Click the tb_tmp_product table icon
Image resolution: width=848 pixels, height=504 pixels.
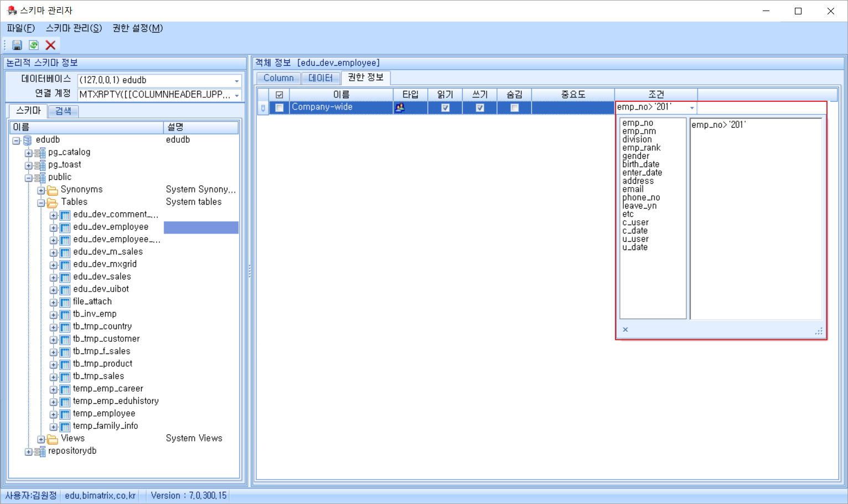point(65,365)
